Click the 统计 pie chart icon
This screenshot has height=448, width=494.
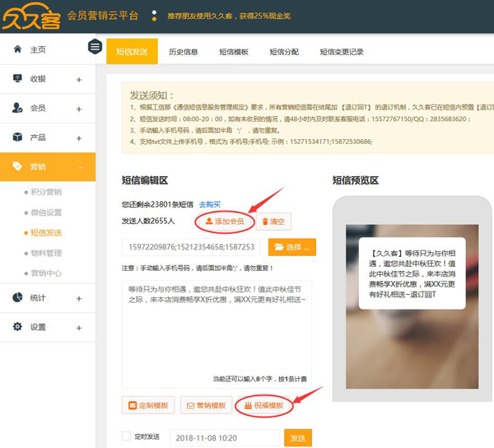pyautogui.click(x=17, y=297)
